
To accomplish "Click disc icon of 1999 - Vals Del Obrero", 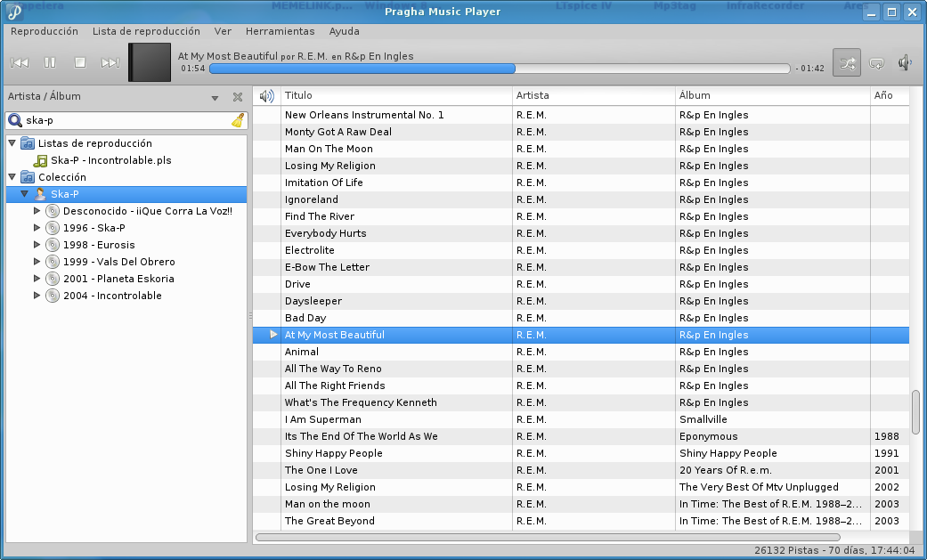I will [53, 262].
